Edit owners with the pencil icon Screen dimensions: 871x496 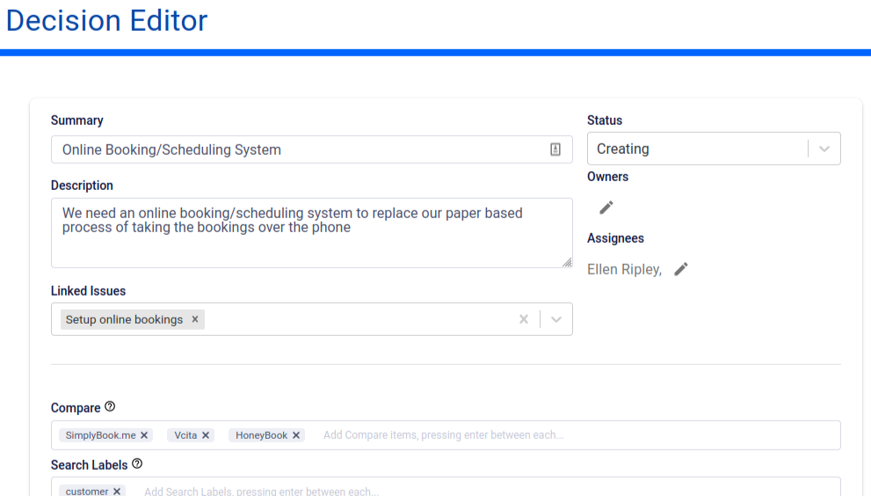(606, 208)
